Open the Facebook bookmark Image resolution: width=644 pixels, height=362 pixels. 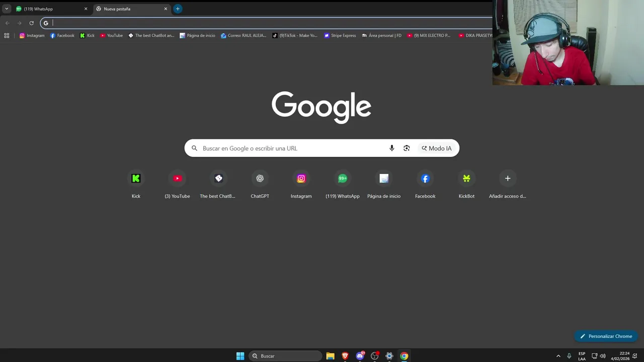tap(62, 36)
